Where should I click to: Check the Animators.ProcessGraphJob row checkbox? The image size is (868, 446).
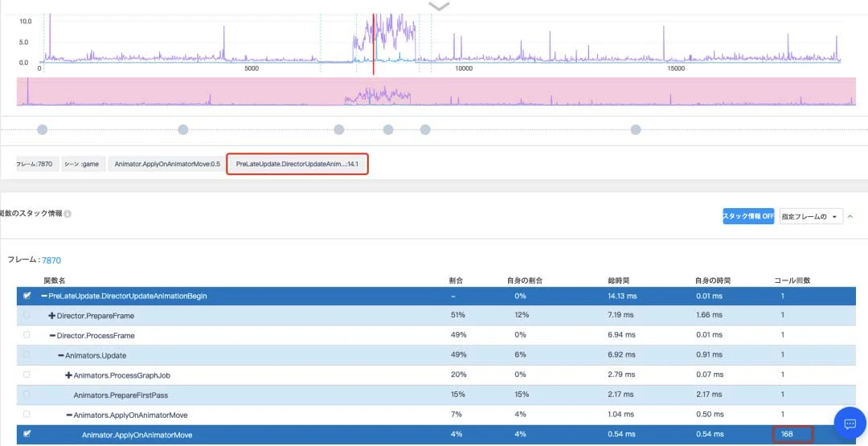27,374
